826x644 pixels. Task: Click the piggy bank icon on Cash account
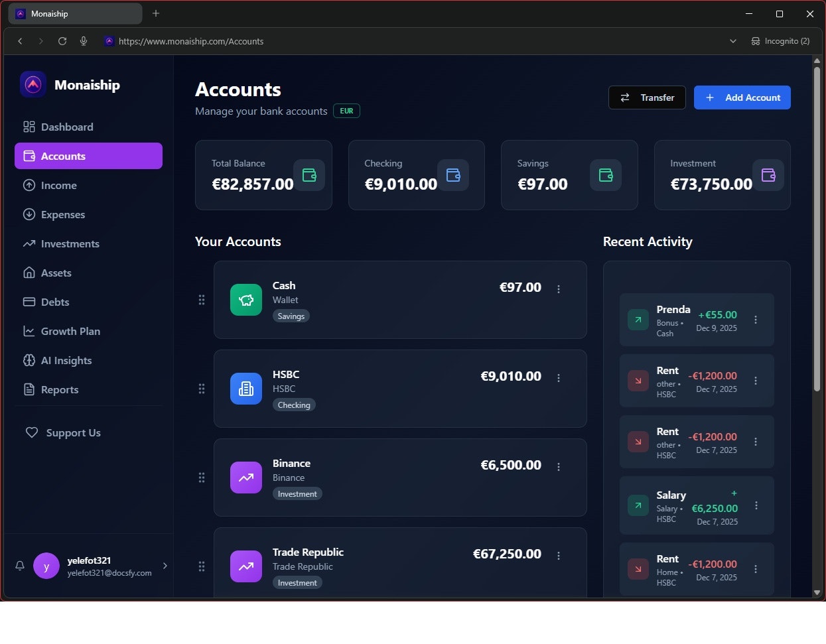coord(245,300)
